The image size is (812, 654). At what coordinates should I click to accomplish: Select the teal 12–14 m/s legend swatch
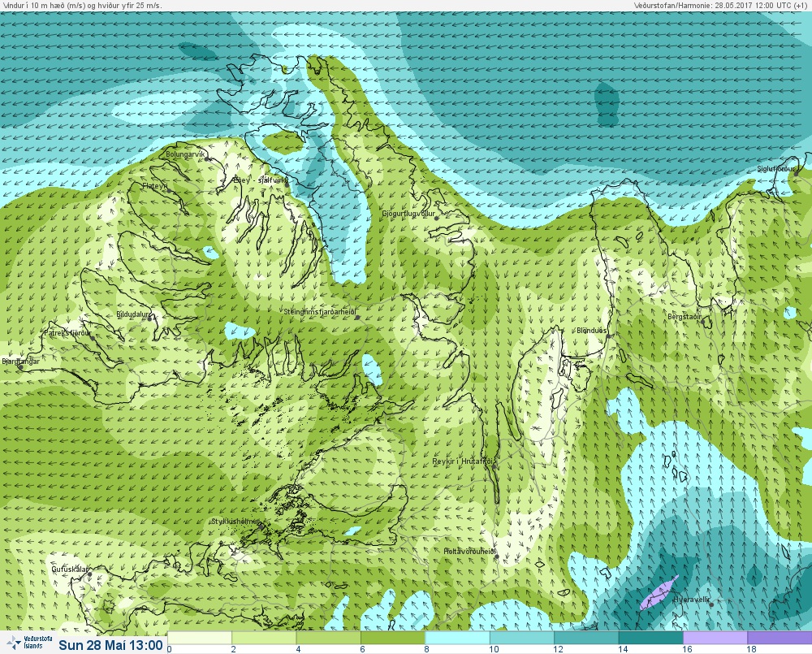point(586,638)
